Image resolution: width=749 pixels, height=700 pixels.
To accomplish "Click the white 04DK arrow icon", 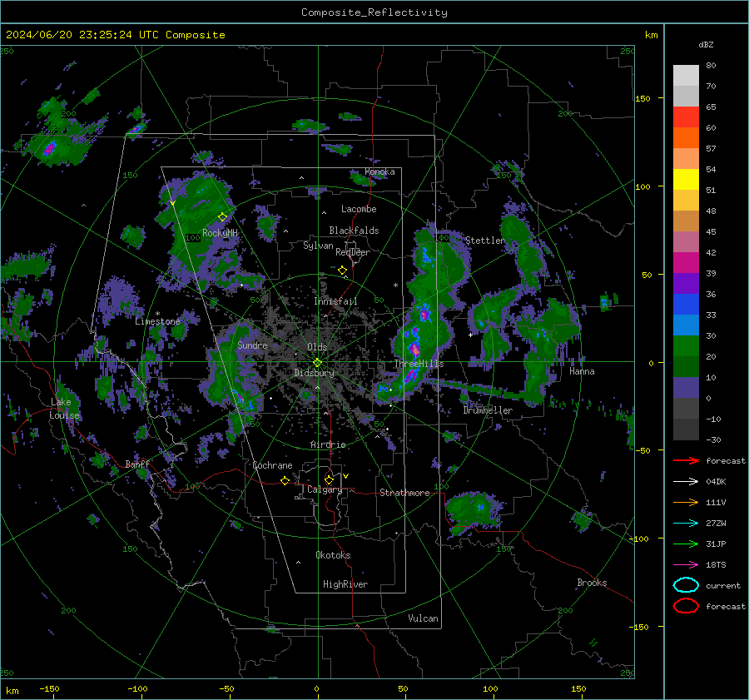I will 686,481.
